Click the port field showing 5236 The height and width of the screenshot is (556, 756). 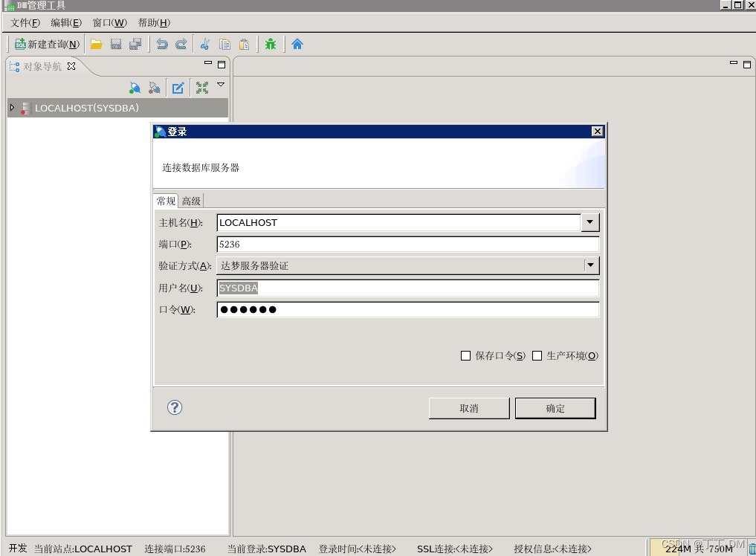408,244
